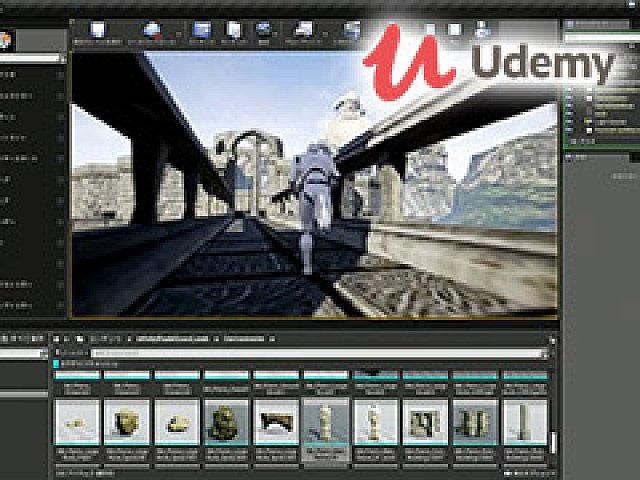640x480 pixels.
Task: Click inside the 3D viewport scene
Action: click(314, 184)
